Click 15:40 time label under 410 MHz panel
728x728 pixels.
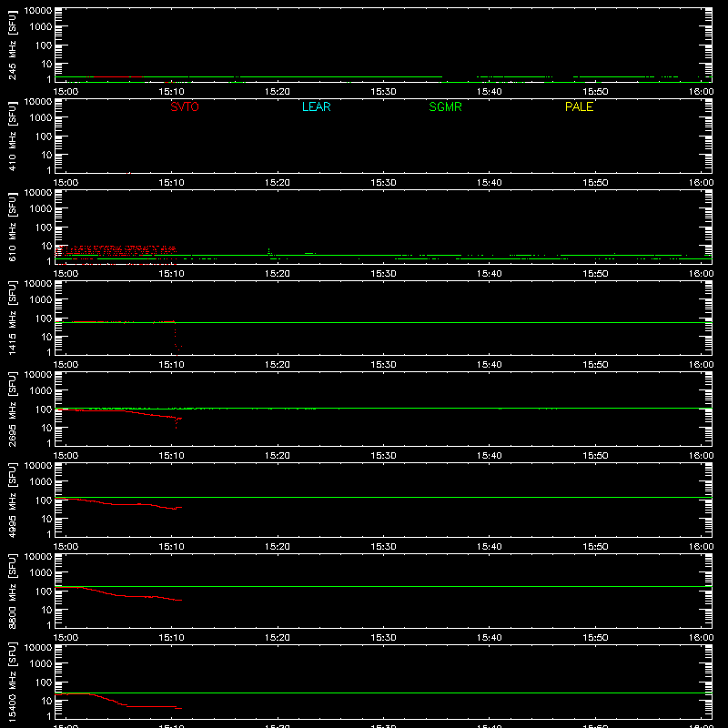click(x=489, y=183)
